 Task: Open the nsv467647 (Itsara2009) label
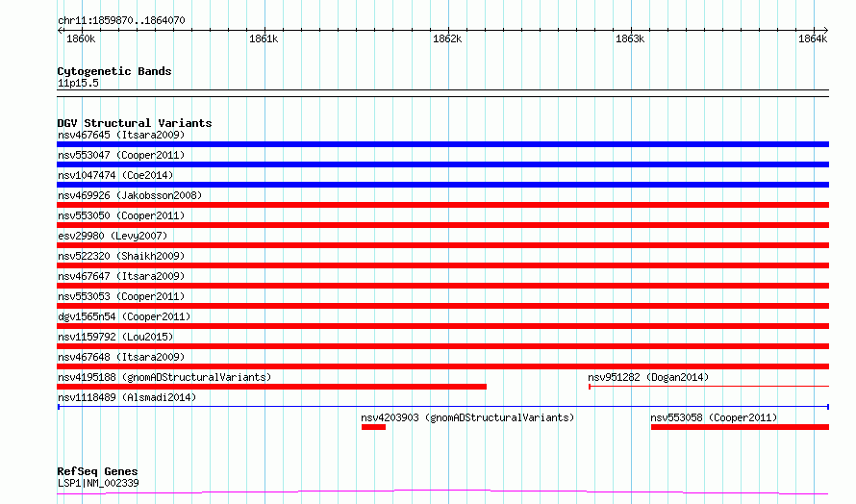click(x=121, y=276)
